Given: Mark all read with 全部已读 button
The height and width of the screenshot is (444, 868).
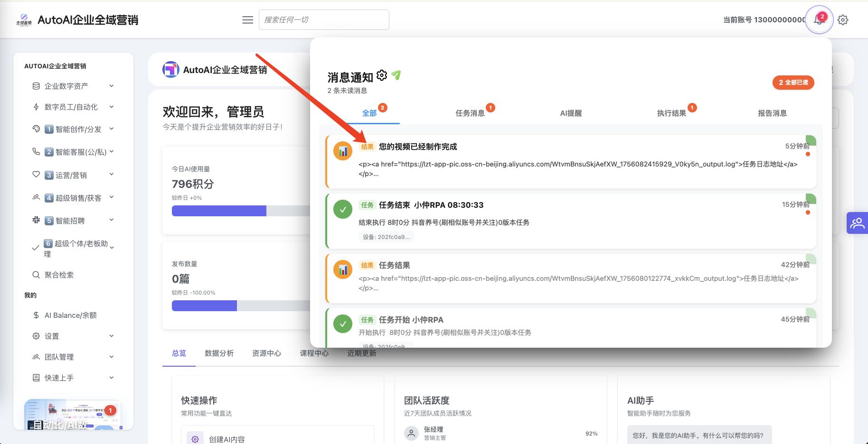Looking at the screenshot, I should [x=793, y=83].
